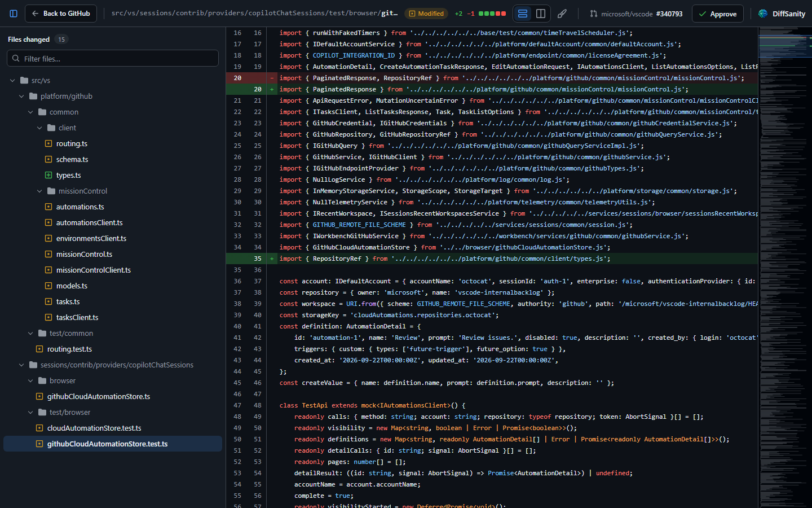Click the modified icon beside models.ts
Screen dimensions: 812x508
[48, 286]
